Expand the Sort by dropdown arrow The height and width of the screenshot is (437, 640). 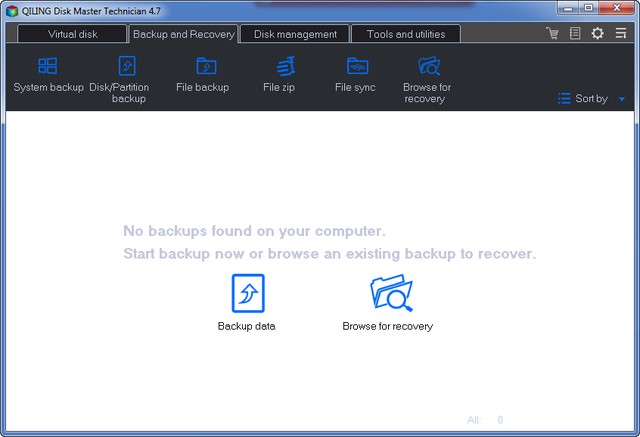pyautogui.click(x=621, y=99)
